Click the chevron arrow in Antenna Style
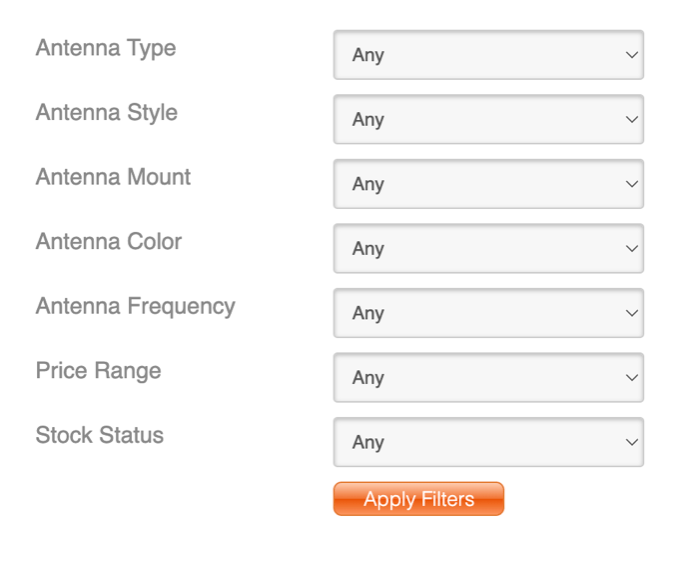This screenshot has height=566, width=698. [631, 119]
